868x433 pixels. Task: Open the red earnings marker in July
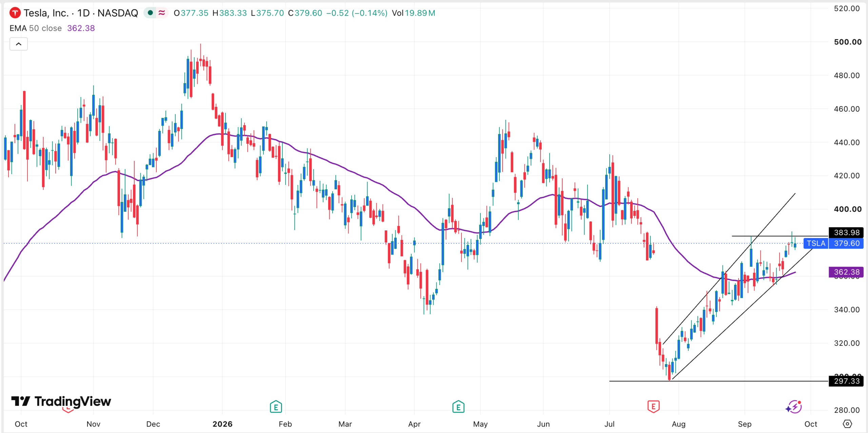pos(653,407)
